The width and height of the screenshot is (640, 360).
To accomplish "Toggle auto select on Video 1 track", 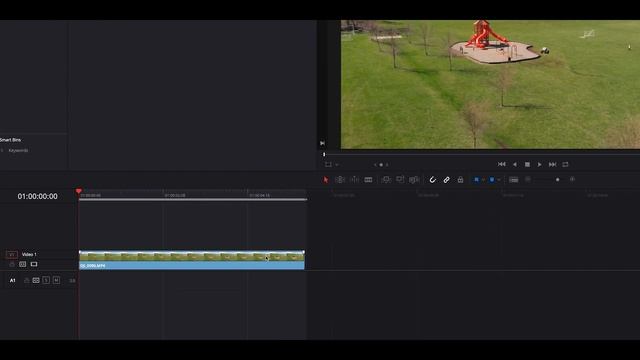I will (23, 264).
